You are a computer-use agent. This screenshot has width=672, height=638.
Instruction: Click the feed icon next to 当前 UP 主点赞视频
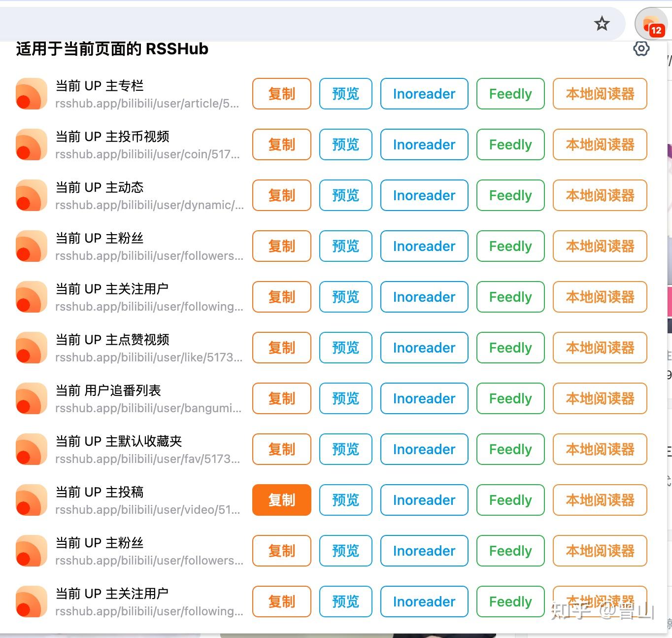31,348
